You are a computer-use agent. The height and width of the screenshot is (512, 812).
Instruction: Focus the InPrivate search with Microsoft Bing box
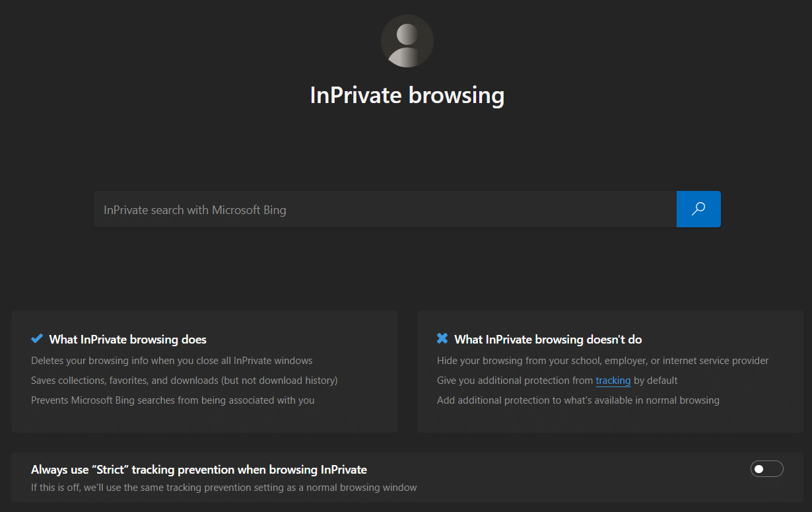[385, 209]
